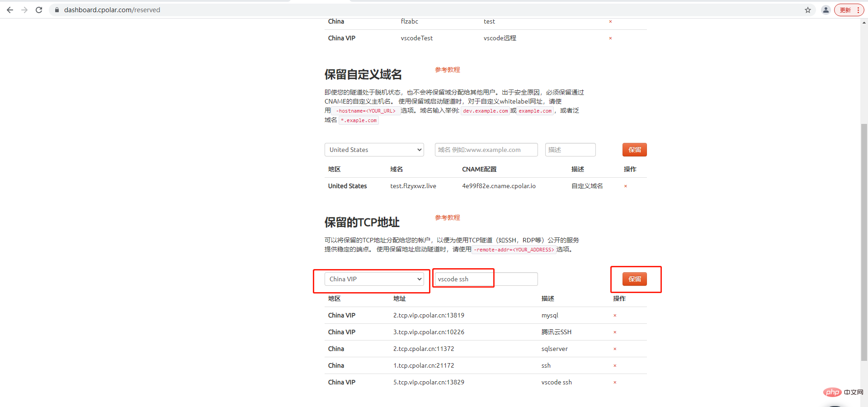Click the -remote-addr=<YOUR_ADDRESS> code snippet
The image size is (868, 407).
tap(514, 250)
